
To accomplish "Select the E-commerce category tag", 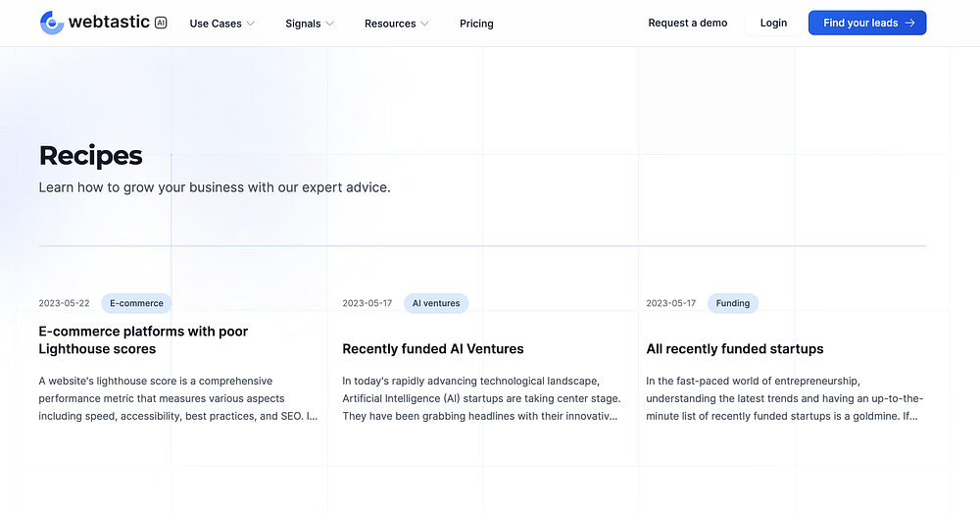I will coord(136,303).
